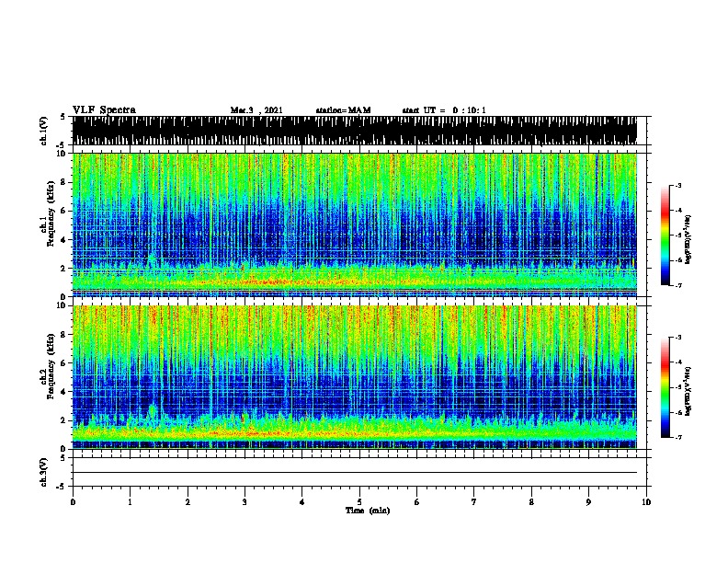Image resolution: width=728 pixels, height=563 pixels.
Task: Click the ch.3(V) axis label
Action: [44, 472]
